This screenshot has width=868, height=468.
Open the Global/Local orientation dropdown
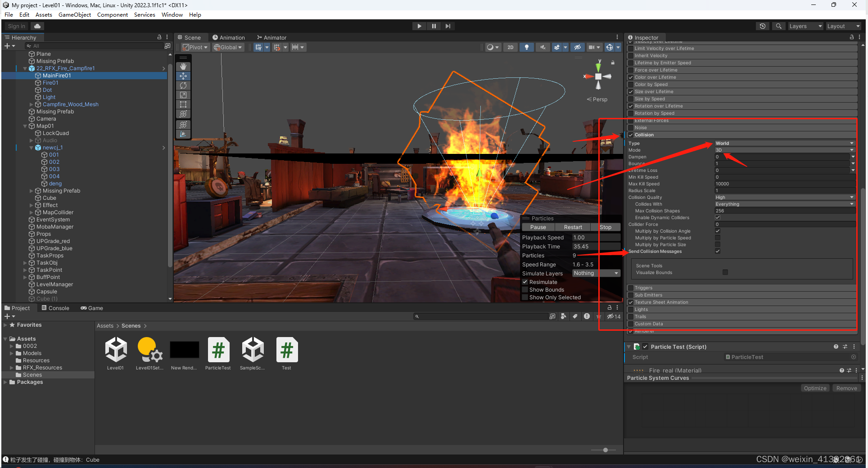point(228,47)
